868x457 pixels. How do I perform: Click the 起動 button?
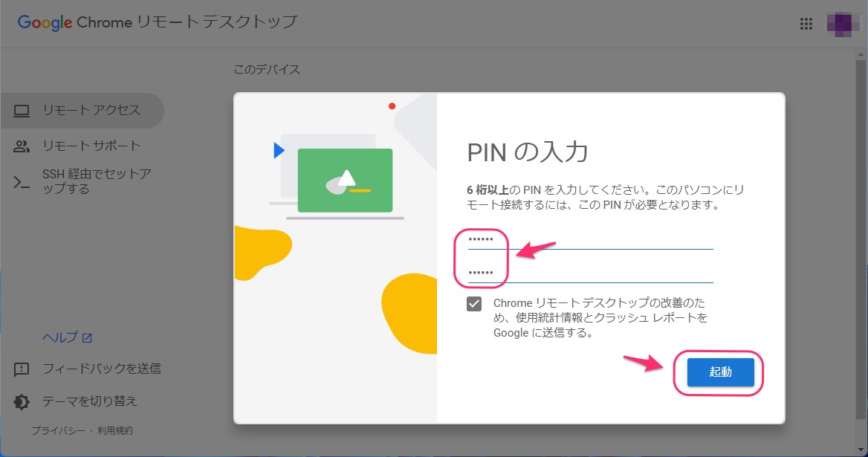(720, 372)
